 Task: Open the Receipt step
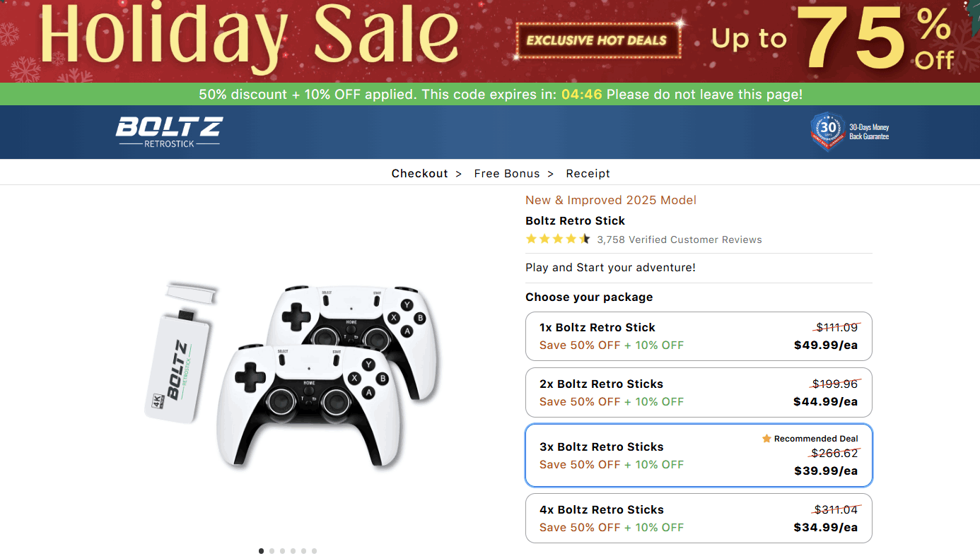pos(588,174)
